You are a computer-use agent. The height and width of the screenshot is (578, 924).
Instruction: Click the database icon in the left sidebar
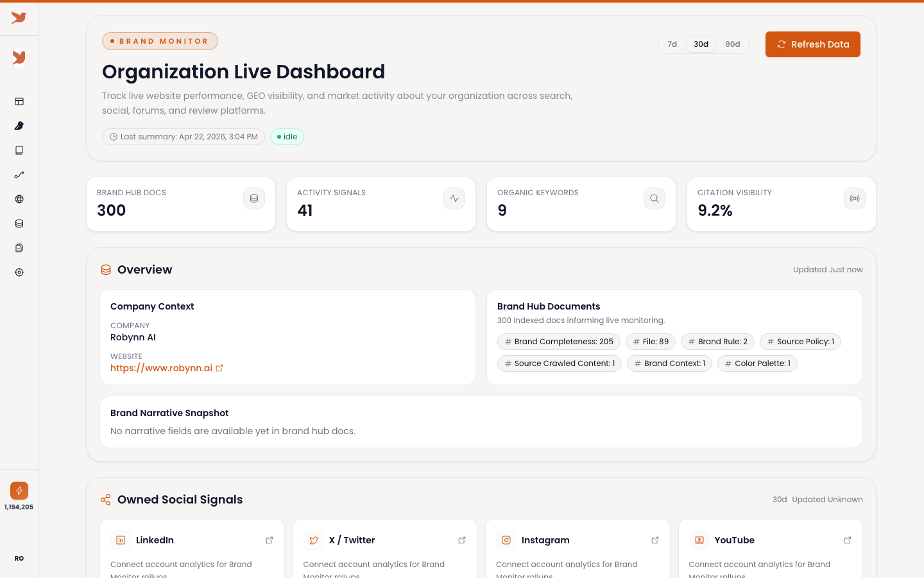tap(19, 223)
